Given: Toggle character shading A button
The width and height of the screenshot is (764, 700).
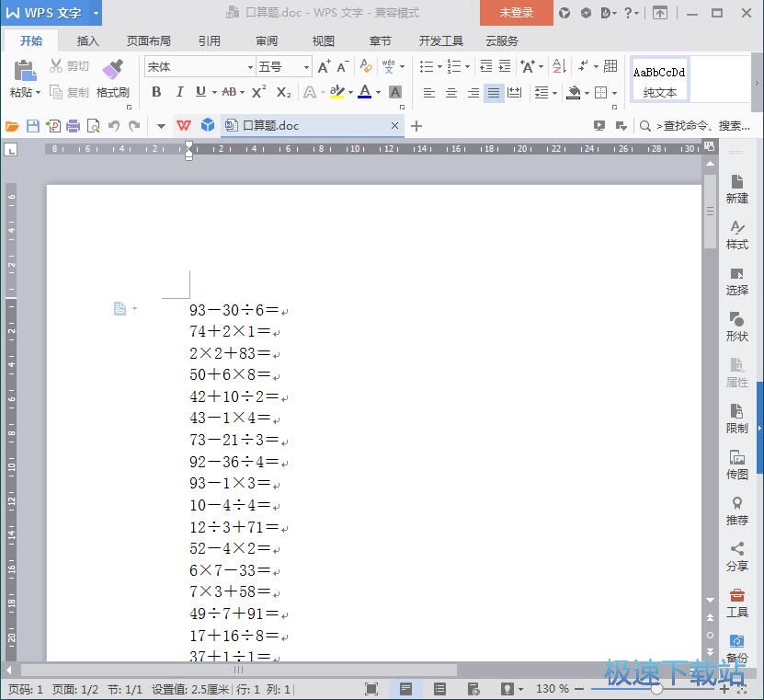Looking at the screenshot, I should point(395,92).
